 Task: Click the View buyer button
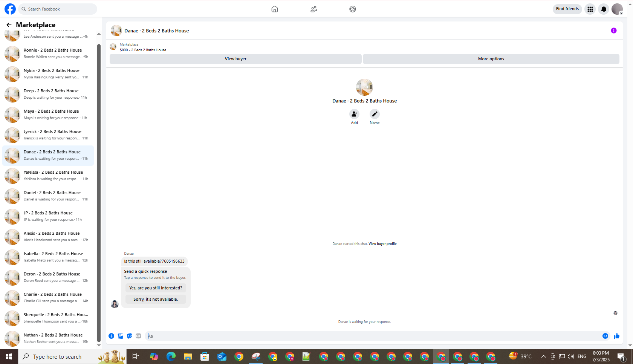[x=235, y=59]
